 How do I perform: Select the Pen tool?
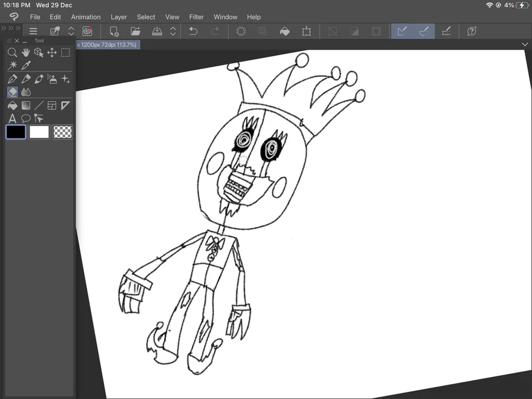pos(12,79)
